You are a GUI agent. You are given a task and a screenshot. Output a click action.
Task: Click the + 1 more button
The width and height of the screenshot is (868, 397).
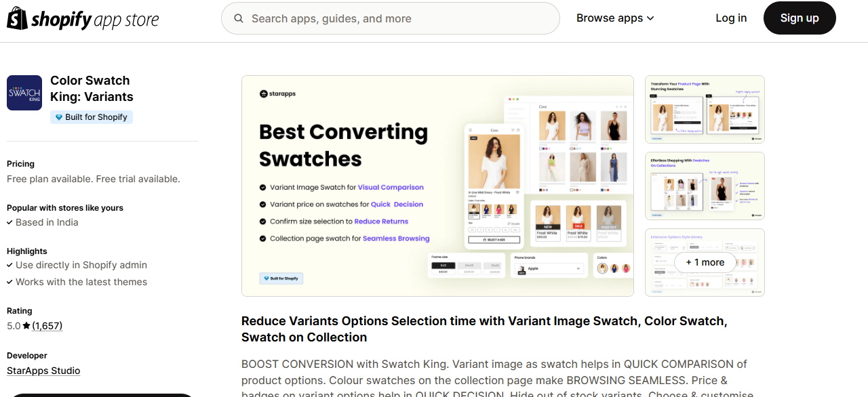[705, 262]
